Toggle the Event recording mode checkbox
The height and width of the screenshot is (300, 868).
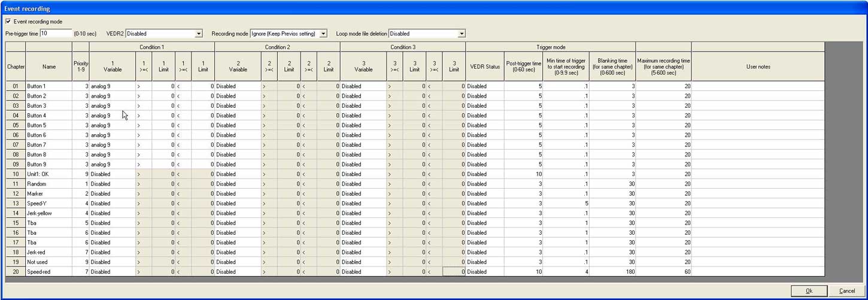coord(8,22)
